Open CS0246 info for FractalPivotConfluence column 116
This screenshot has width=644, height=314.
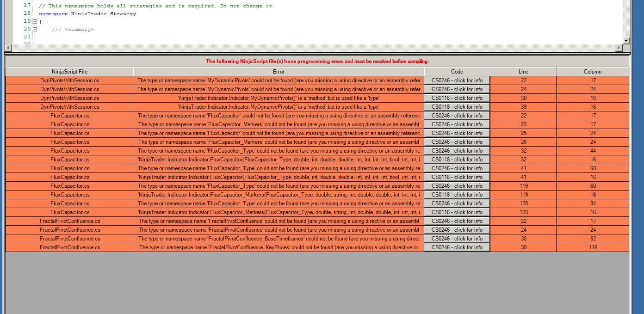coord(457,247)
